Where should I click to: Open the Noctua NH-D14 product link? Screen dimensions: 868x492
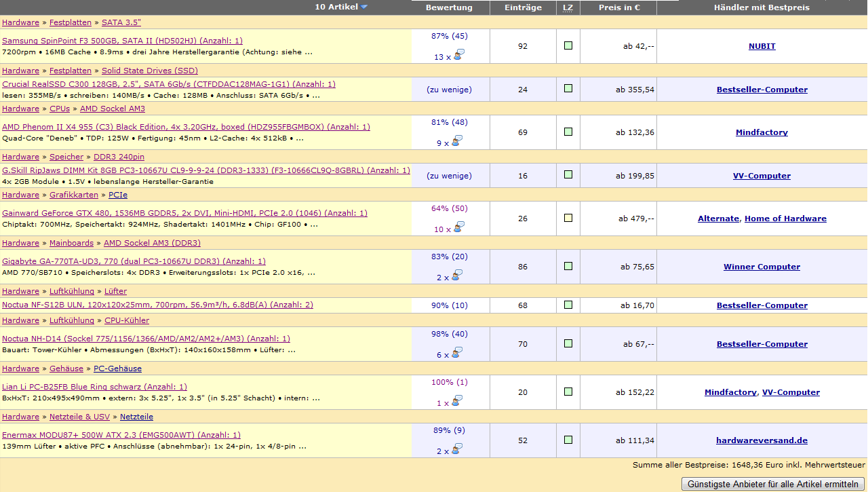coord(146,339)
